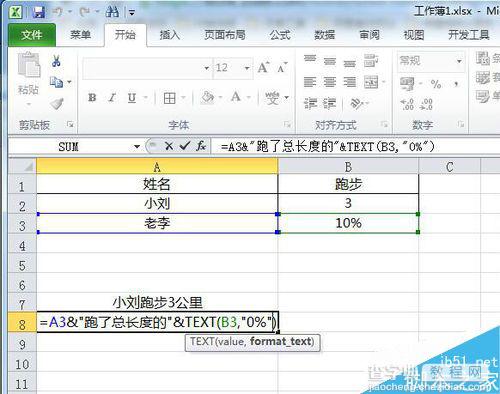
Task: Switch to the 审阅 tab
Action: (369, 34)
